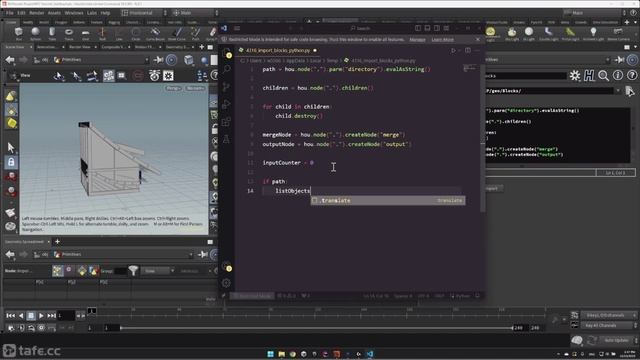640x360 pixels.
Task: Open the File menu
Action: pos(9,13)
